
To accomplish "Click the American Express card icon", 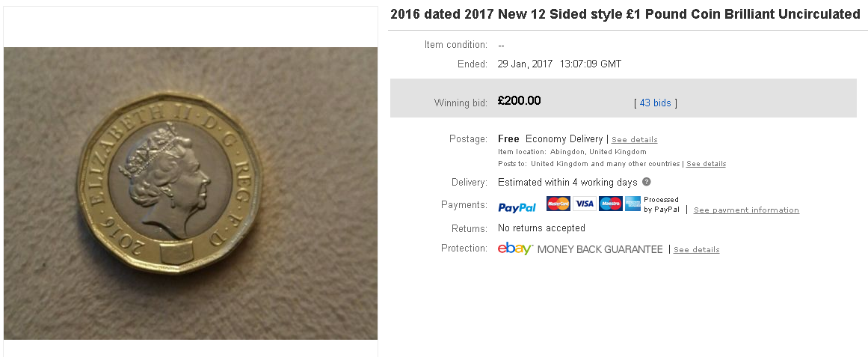I will pyautogui.click(x=632, y=204).
